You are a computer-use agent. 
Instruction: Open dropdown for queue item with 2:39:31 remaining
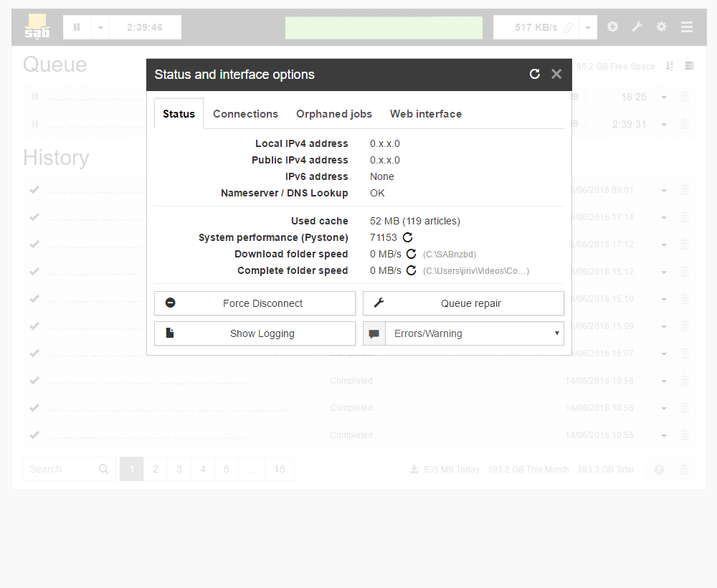[x=664, y=125]
